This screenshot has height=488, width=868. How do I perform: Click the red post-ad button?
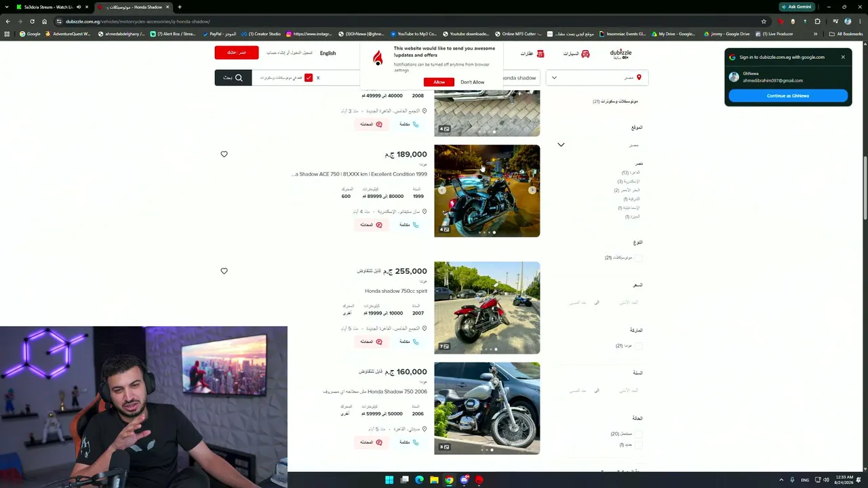point(237,53)
